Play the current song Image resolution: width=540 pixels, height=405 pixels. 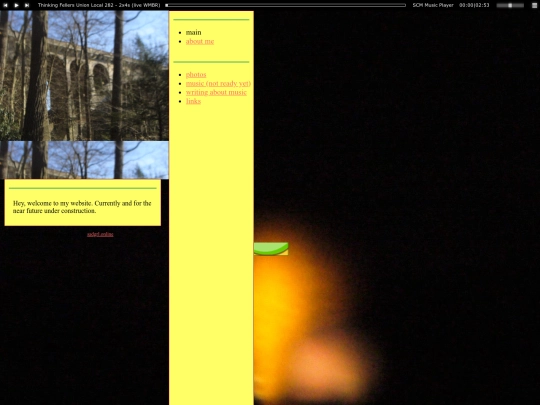pyautogui.click(x=16, y=5)
